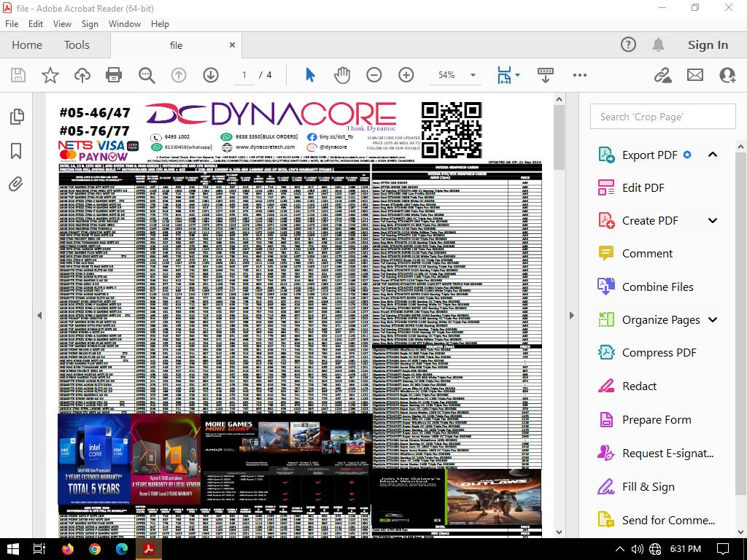The height and width of the screenshot is (560, 747).
Task: Switch to the Tools tab
Action: coord(77,45)
